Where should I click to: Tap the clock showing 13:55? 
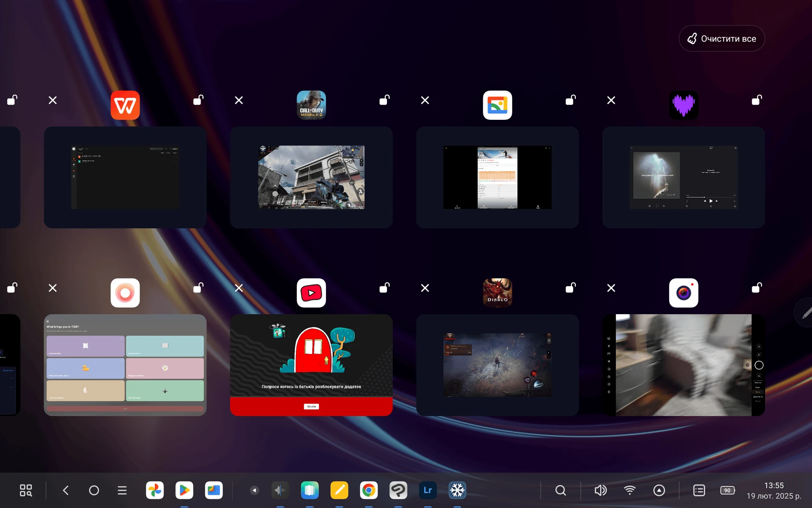(774, 486)
